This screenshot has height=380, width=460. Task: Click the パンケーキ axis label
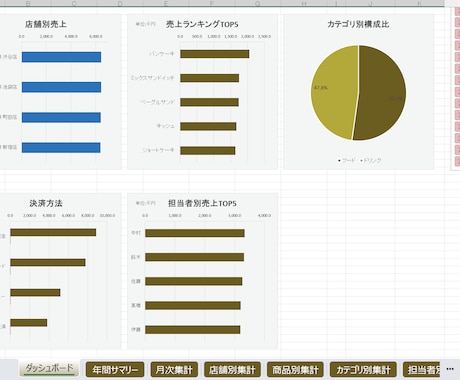coord(162,54)
